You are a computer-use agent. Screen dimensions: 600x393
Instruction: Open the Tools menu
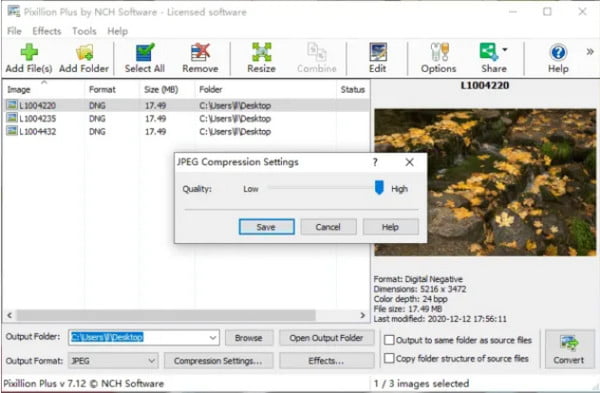click(84, 31)
